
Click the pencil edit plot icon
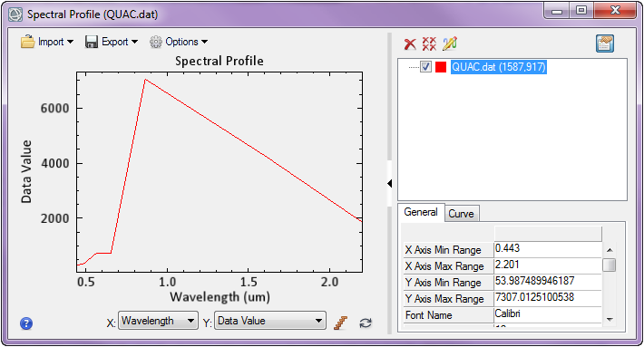(x=450, y=43)
